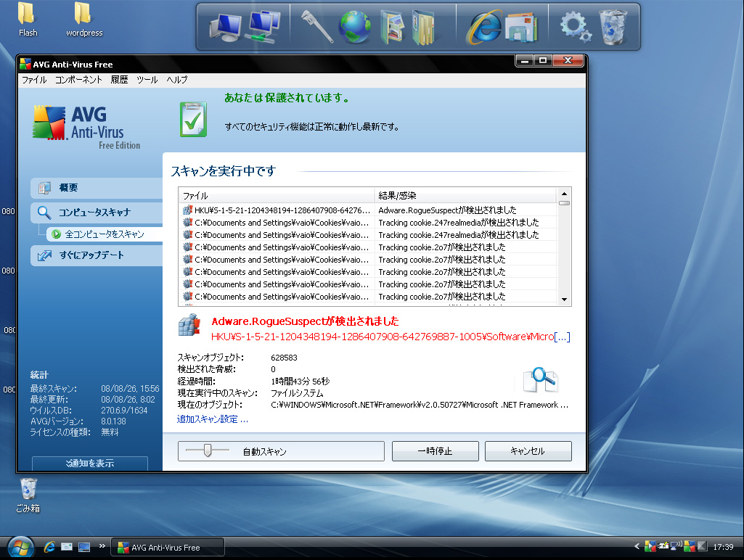Image resolution: width=744 pixels, height=560 pixels.
Task: Launch Internet Explorer from the dock
Action: click(484, 27)
